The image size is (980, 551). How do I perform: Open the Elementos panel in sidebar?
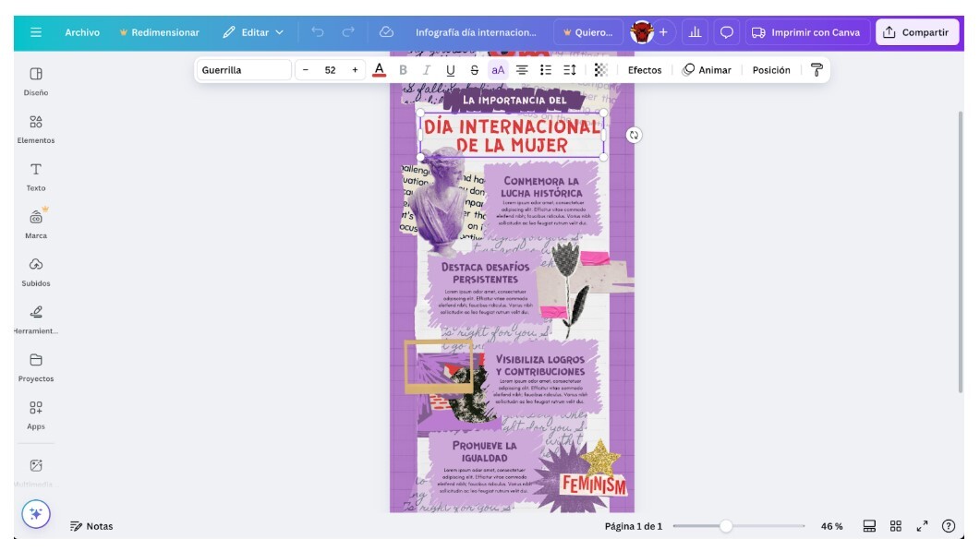35,128
